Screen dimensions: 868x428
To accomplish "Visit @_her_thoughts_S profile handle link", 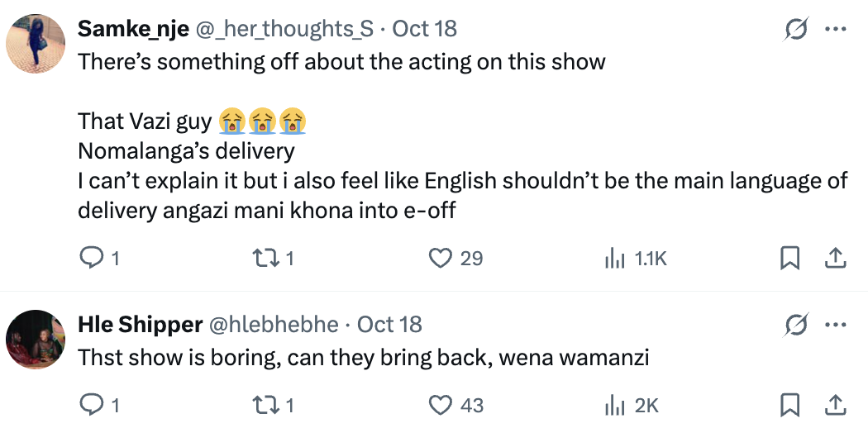I will pos(285,29).
